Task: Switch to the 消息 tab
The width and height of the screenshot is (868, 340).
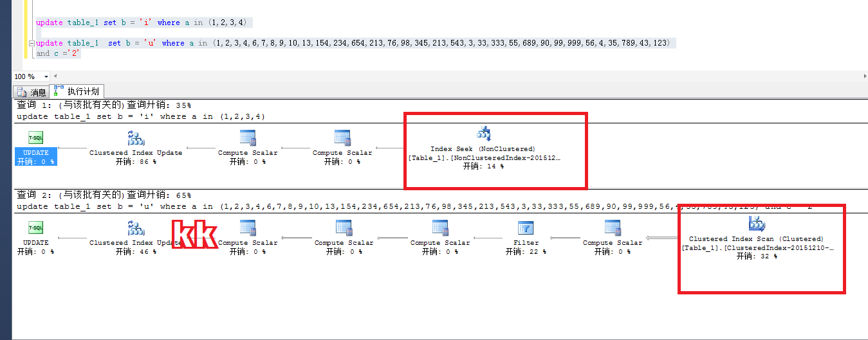Action: point(32,92)
